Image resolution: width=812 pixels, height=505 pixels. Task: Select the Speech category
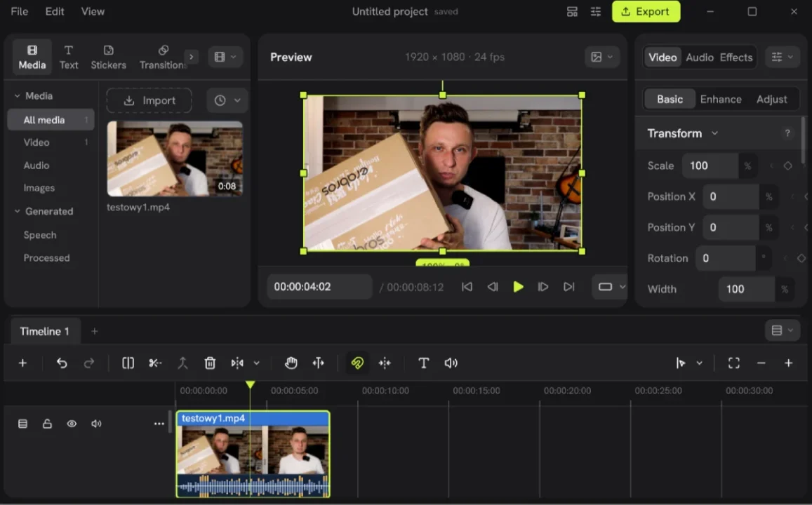click(x=51, y=235)
